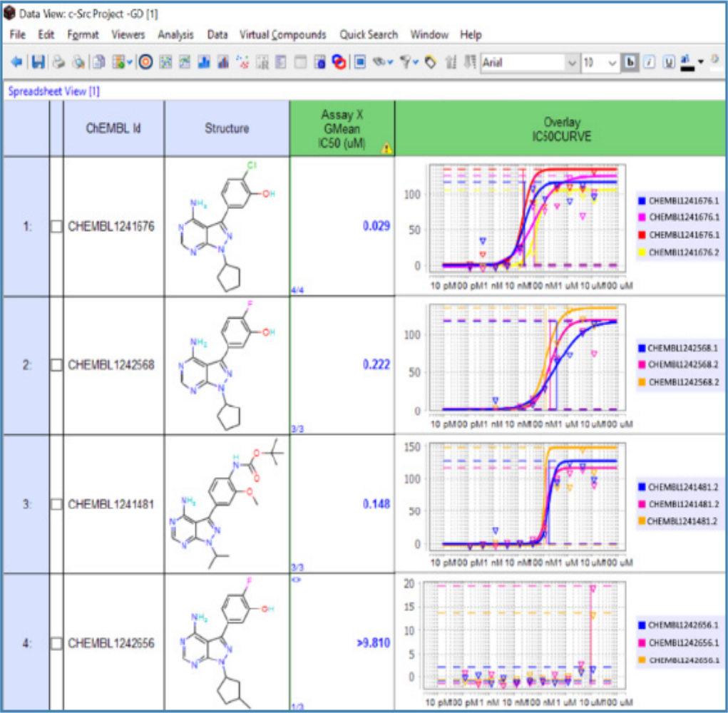728x713 pixels.
Task: Click blue legend swatch for CHEMBL1241676.1
Action: [x=642, y=201]
